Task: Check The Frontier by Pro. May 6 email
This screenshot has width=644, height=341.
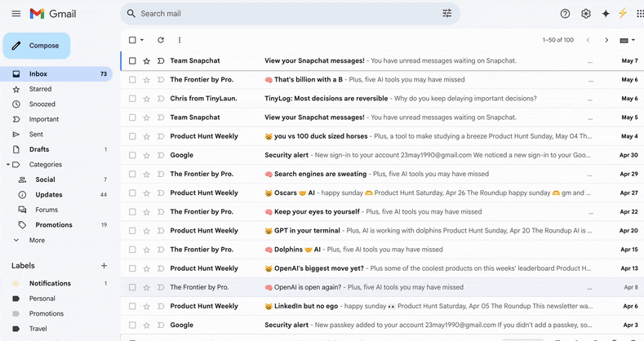Action: point(132,80)
